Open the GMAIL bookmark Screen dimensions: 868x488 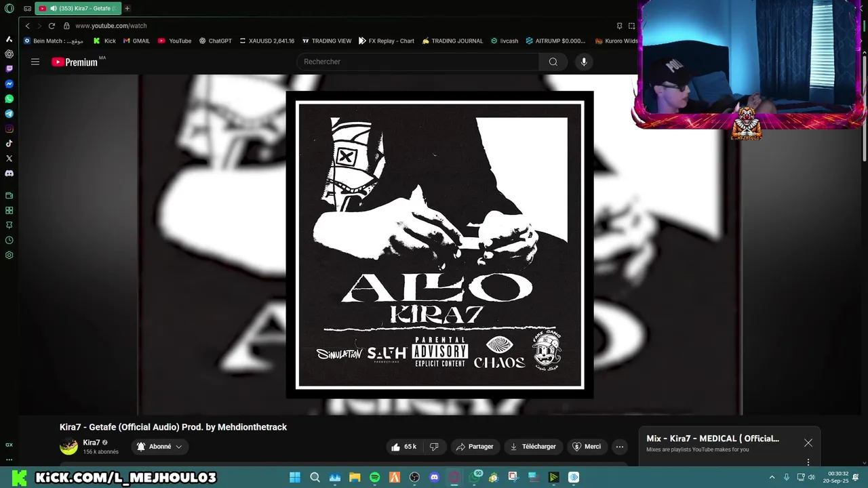click(136, 41)
